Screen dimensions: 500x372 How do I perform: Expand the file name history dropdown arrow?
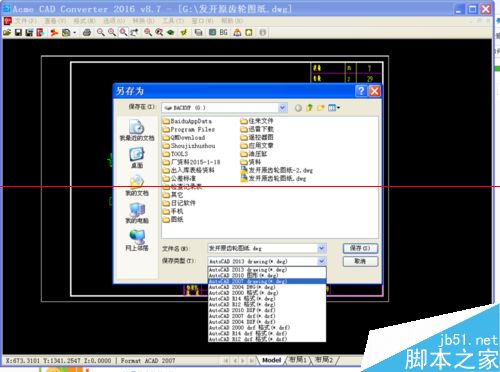[321, 248]
